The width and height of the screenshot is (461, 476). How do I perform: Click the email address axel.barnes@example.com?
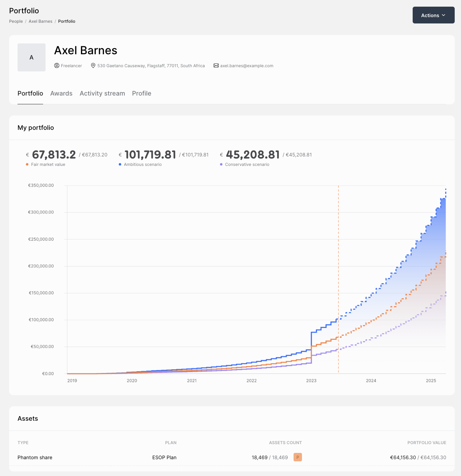click(x=247, y=65)
